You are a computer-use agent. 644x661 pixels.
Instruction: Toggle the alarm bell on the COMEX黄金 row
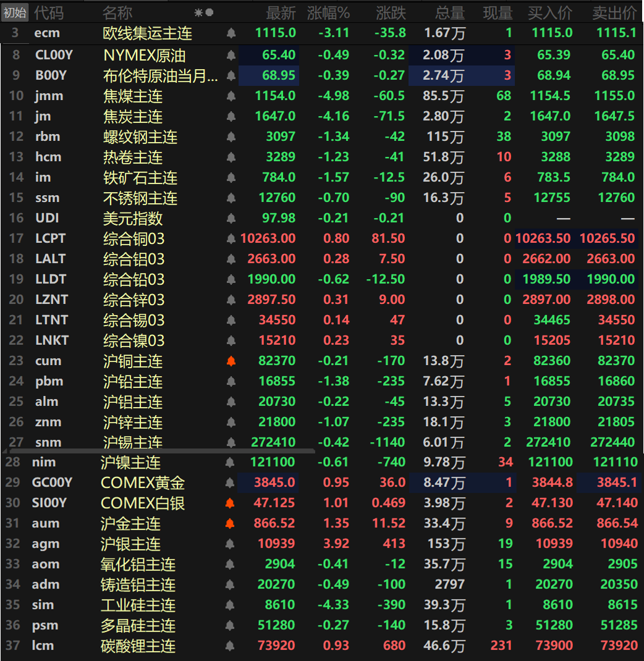point(231,482)
